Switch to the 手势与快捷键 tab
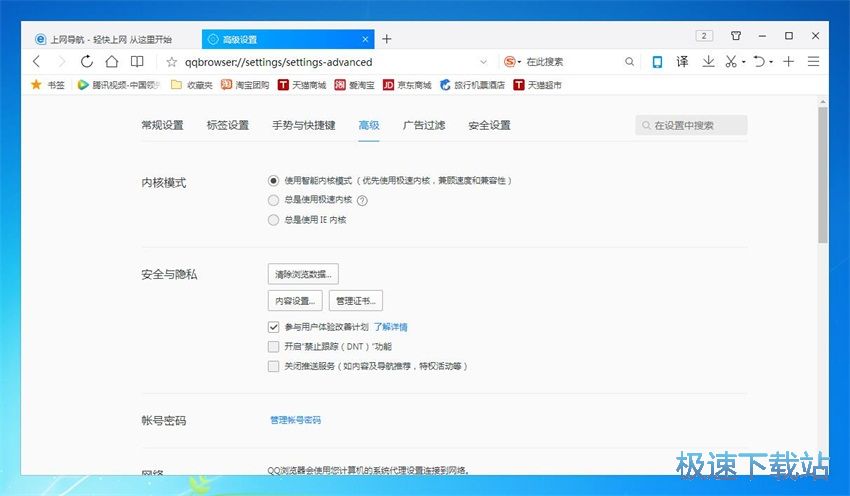Screen dimensions: 850x496 304,125
